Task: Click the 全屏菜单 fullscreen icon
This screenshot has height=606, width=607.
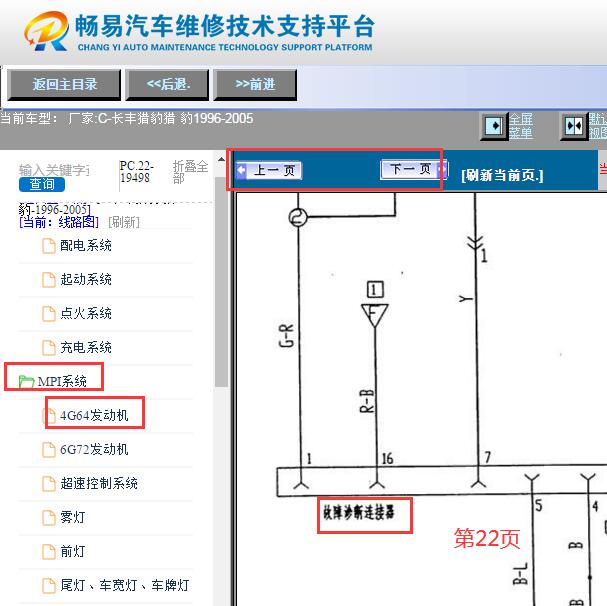Action: (494, 125)
